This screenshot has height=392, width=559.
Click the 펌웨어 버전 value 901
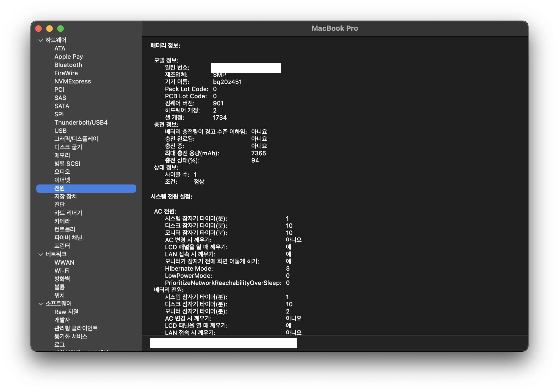click(x=218, y=103)
